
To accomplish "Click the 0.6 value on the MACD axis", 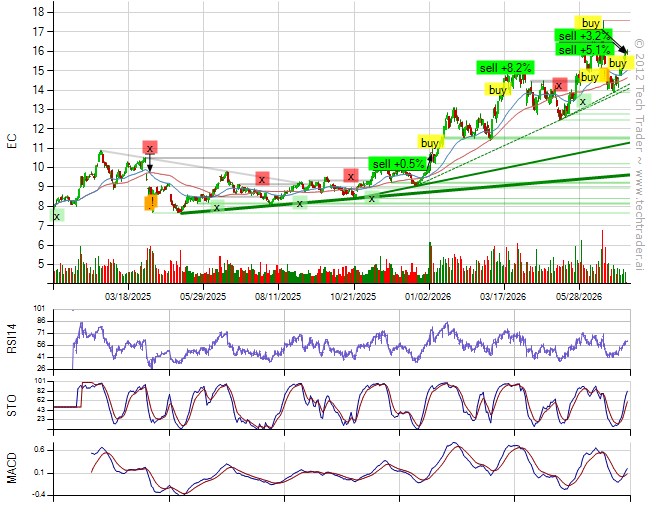I will coord(41,450).
